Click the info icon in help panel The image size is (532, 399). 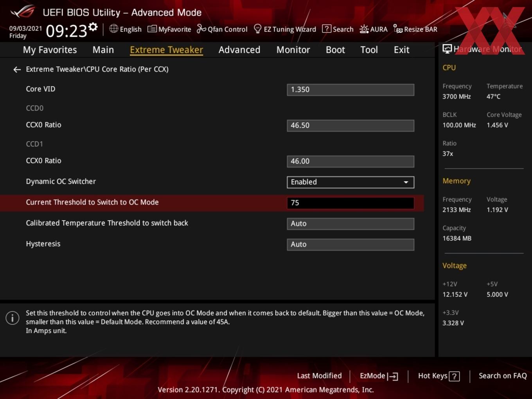13,318
